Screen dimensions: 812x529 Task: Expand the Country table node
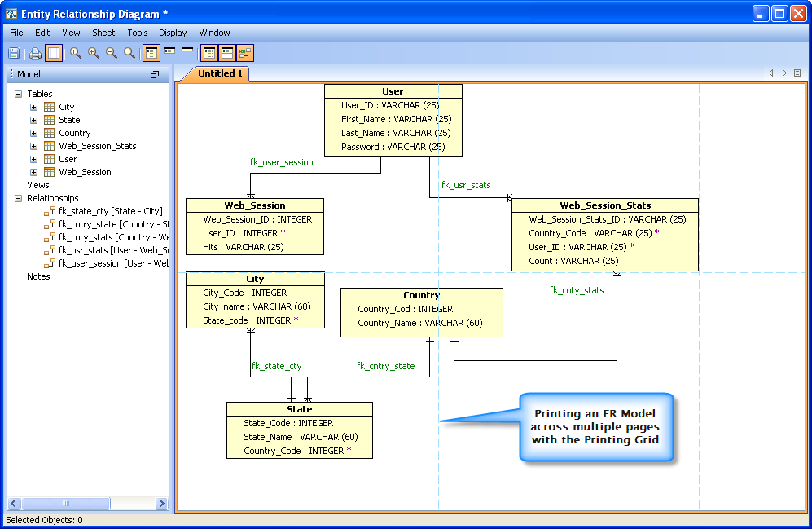tap(33, 133)
